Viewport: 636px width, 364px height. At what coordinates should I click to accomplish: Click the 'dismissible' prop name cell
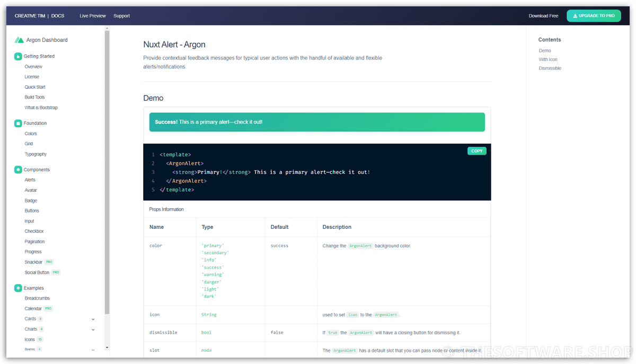tap(163, 333)
